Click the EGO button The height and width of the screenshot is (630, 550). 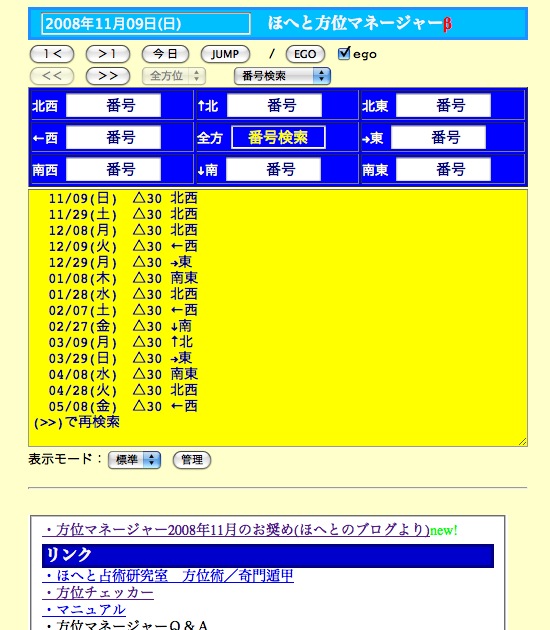click(305, 54)
